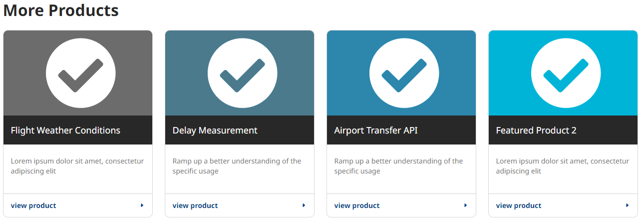
Task: Open view product link for Featured Product 2
Action: click(x=519, y=205)
